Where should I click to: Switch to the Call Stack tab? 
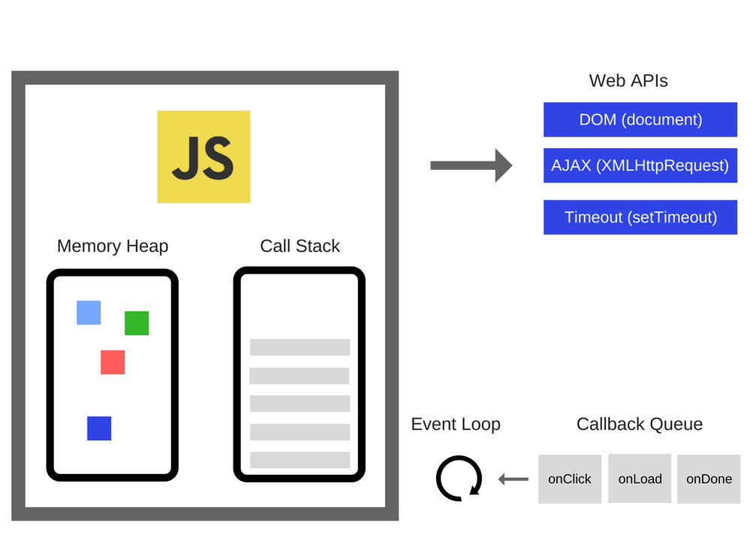click(300, 246)
